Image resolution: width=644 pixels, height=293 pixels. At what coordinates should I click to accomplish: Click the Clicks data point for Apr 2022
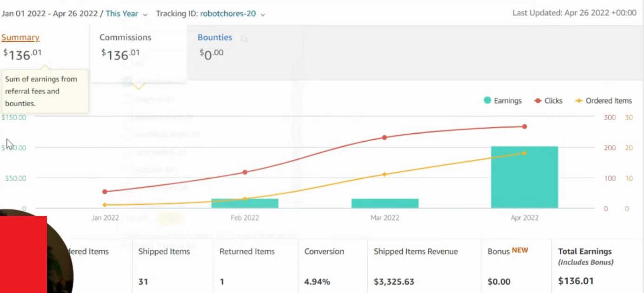pyautogui.click(x=524, y=126)
